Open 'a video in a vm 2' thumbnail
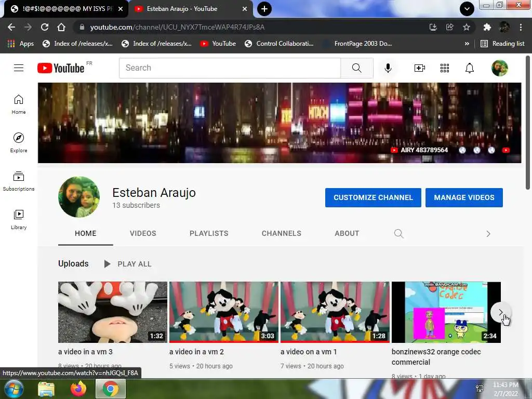Viewport: 532px width, 399px height. [x=224, y=312]
